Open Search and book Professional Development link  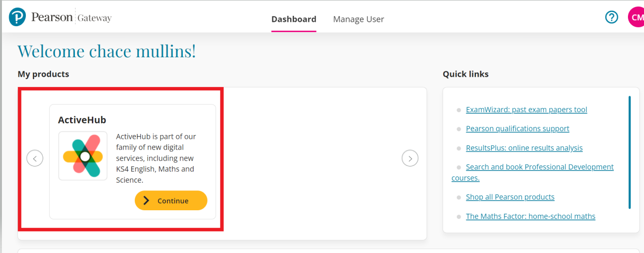pos(539,167)
